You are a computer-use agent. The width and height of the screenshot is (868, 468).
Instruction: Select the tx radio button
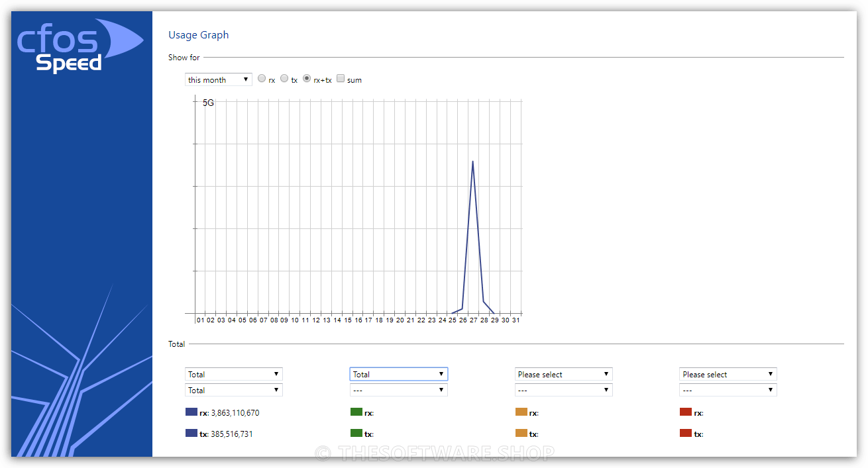point(284,77)
